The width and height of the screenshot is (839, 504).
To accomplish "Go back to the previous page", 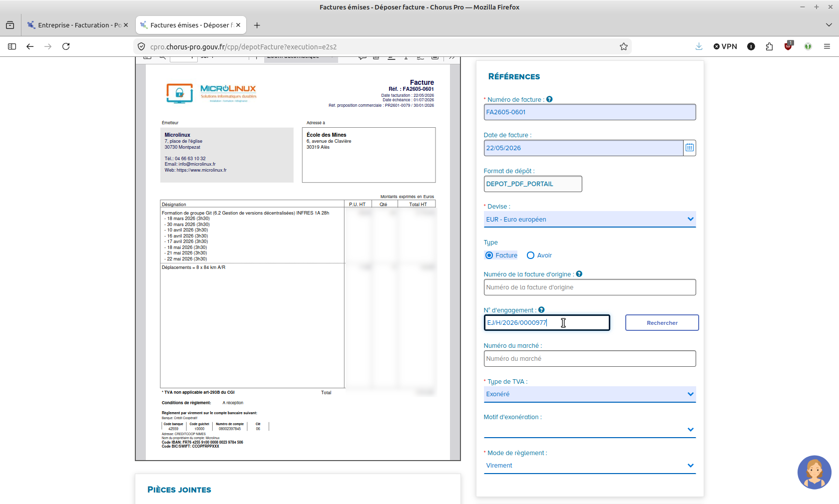I will pyautogui.click(x=30, y=46).
